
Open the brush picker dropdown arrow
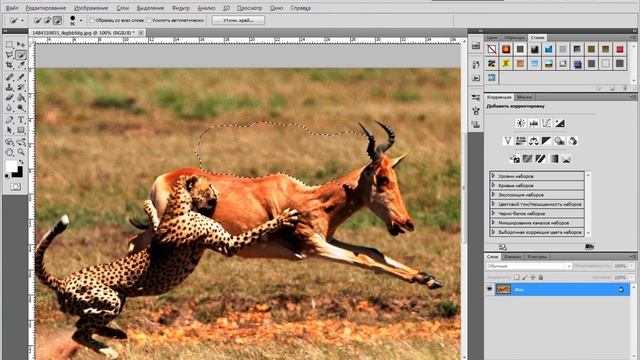(x=81, y=20)
